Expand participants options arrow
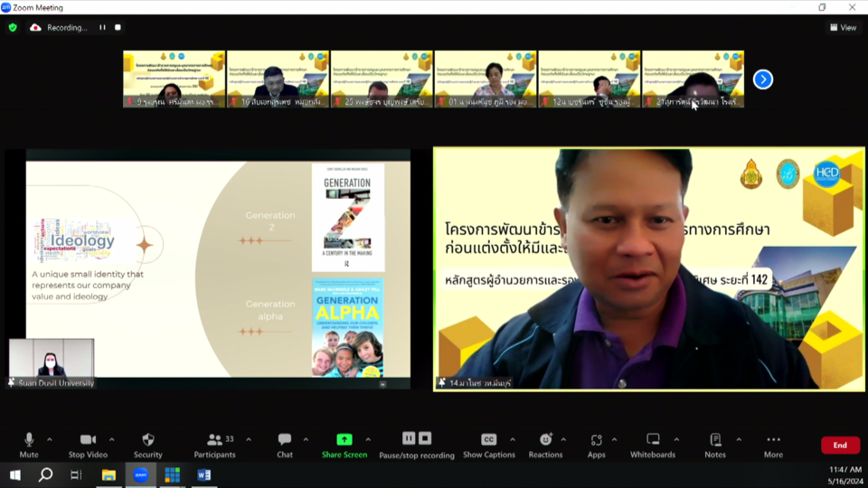This screenshot has width=868, height=488. point(249,440)
